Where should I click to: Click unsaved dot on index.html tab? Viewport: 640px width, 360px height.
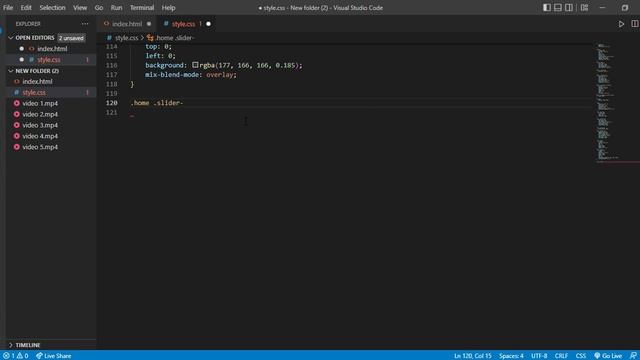point(149,24)
